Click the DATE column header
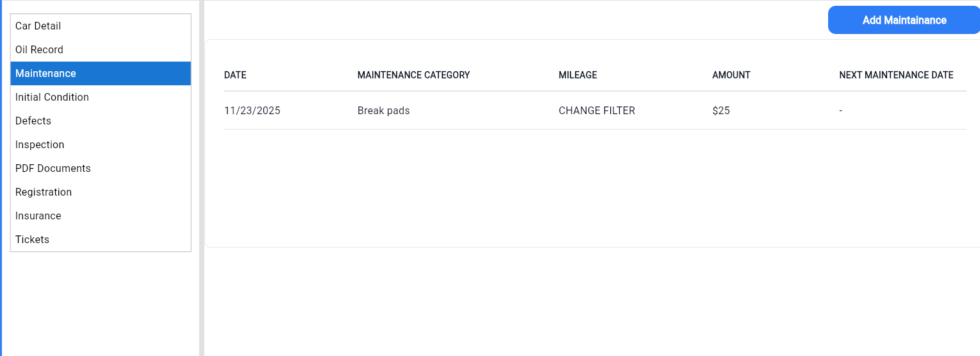The width and height of the screenshot is (980, 356). point(235,76)
